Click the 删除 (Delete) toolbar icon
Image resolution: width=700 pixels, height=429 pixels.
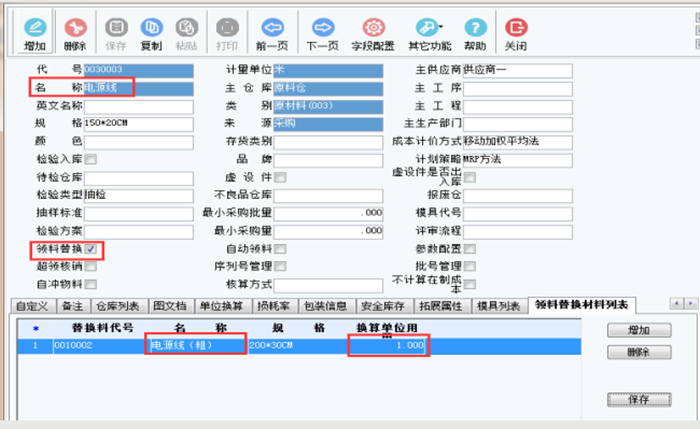pos(75,34)
